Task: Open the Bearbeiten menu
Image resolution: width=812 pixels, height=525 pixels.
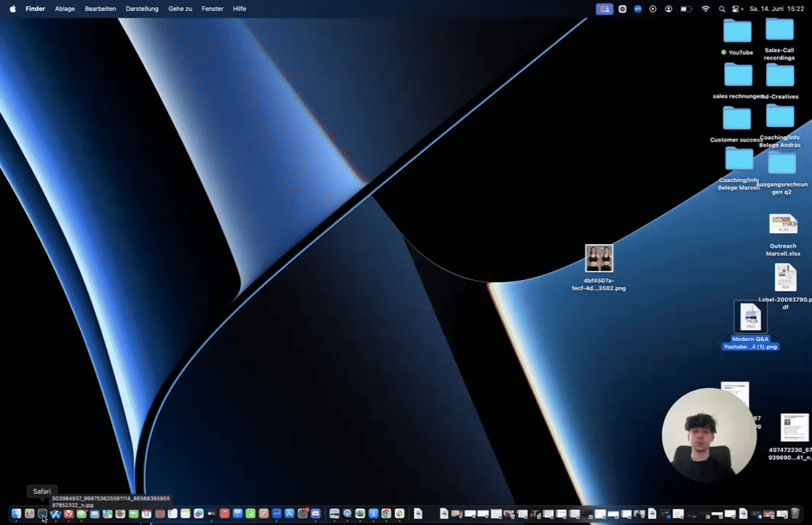Action: click(x=101, y=9)
